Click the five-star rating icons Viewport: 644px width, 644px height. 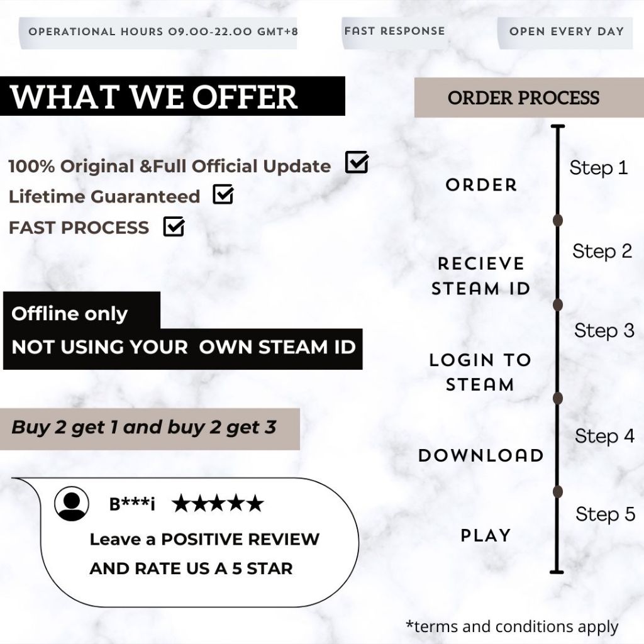[x=218, y=504]
